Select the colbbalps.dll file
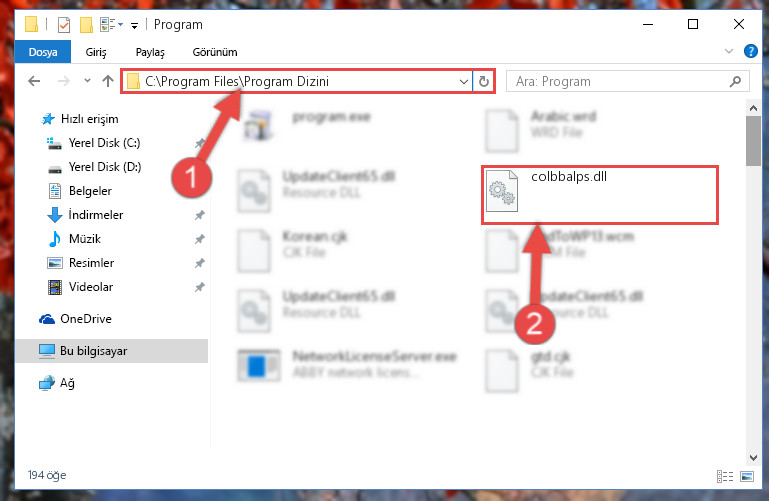Screen dimensions: 769x501 tap(599, 195)
